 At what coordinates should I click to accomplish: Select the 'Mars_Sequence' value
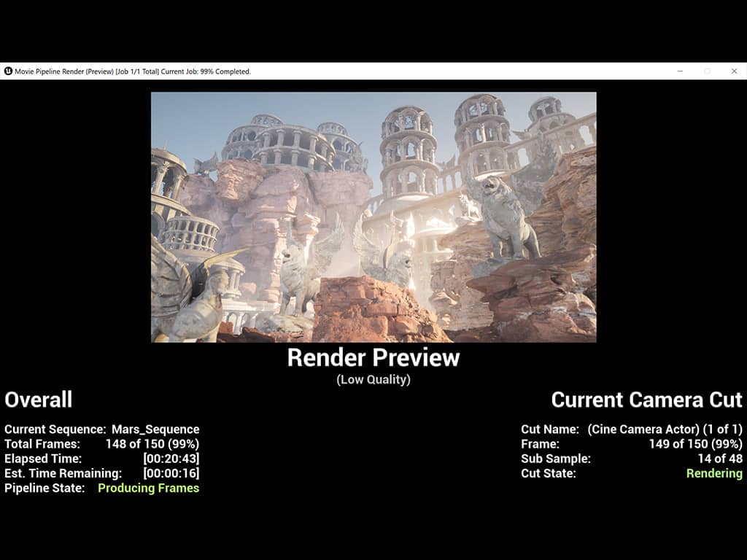(155, 429)
